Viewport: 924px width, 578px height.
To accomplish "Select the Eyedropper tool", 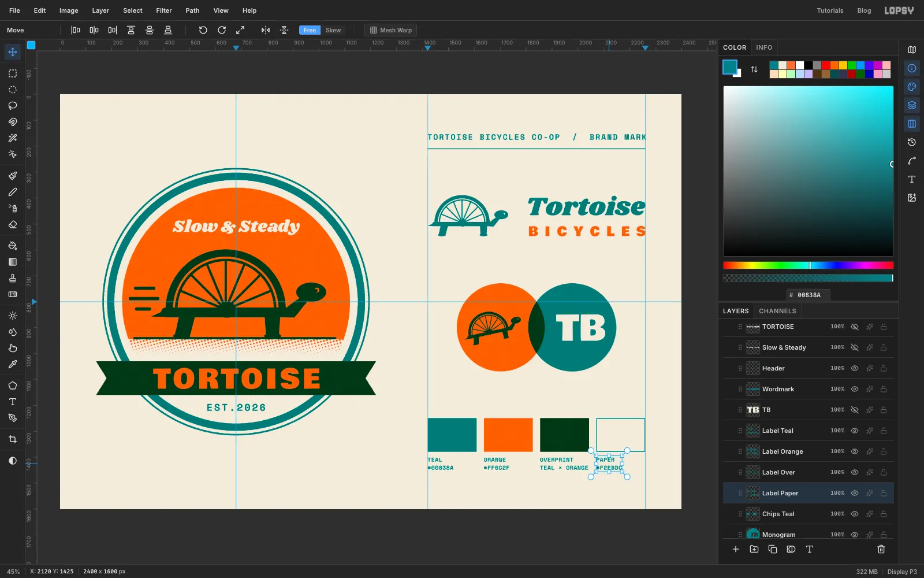I will click(x=13, y=364).
